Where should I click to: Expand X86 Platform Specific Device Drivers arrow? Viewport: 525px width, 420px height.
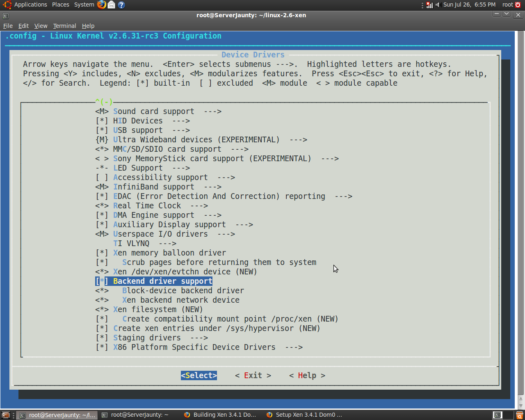[294, 347]
